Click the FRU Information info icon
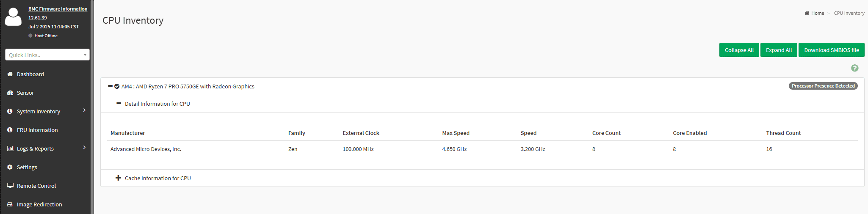Screen dimensions: 868x214 coord(10,130)
